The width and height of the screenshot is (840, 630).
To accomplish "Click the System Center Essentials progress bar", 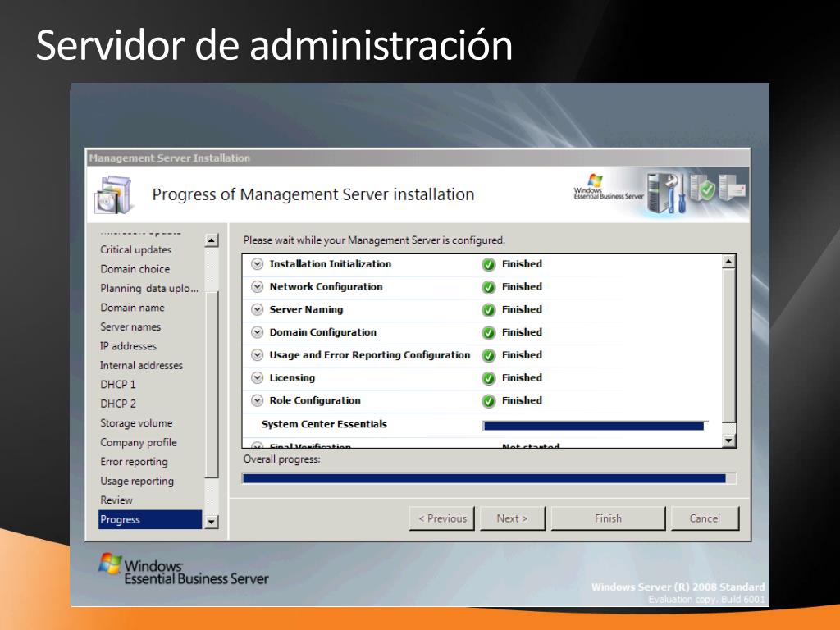I will 596,426.
